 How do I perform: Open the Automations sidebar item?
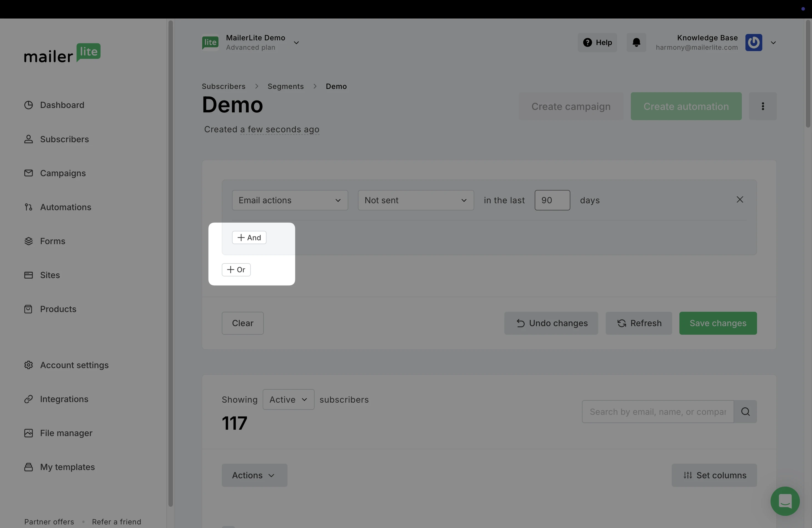(65, 207)
